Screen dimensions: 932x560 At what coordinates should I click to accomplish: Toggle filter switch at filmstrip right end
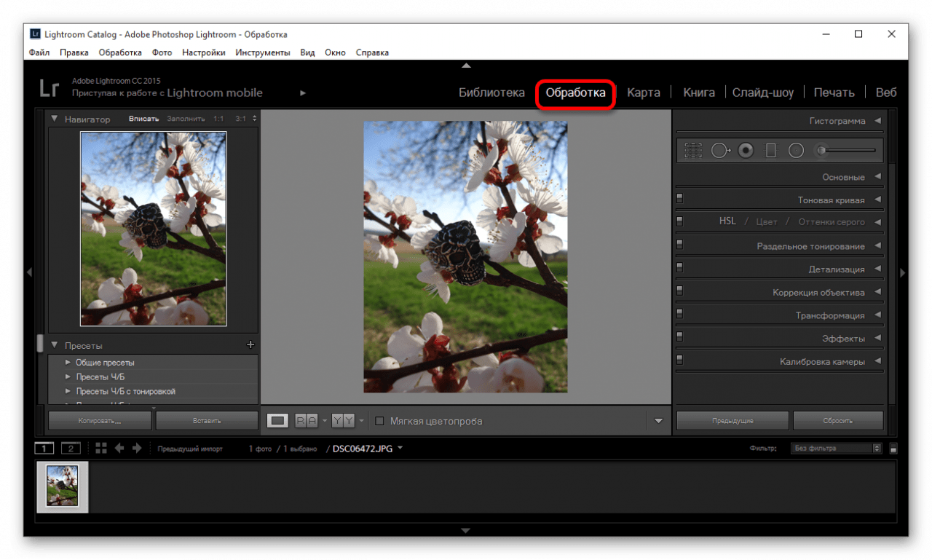coord(893,449)
